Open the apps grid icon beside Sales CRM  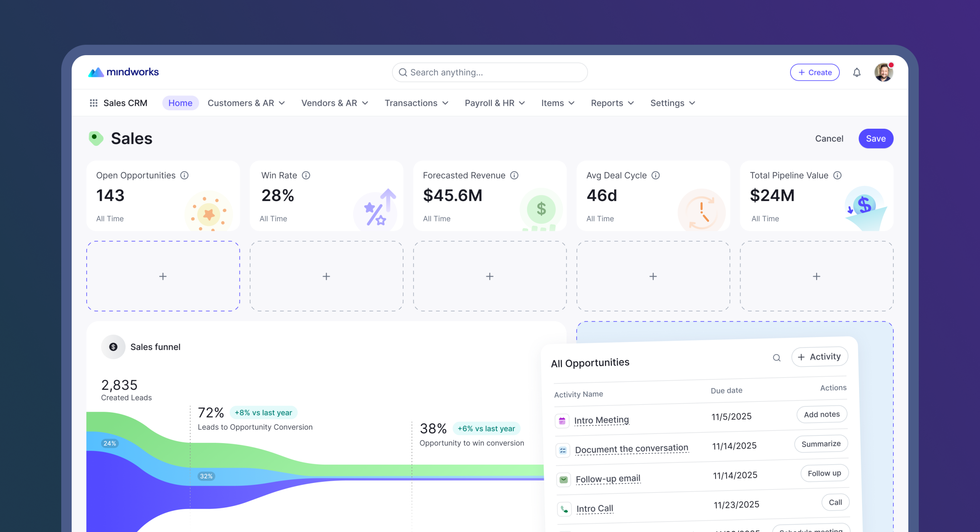tap(93, 103)
